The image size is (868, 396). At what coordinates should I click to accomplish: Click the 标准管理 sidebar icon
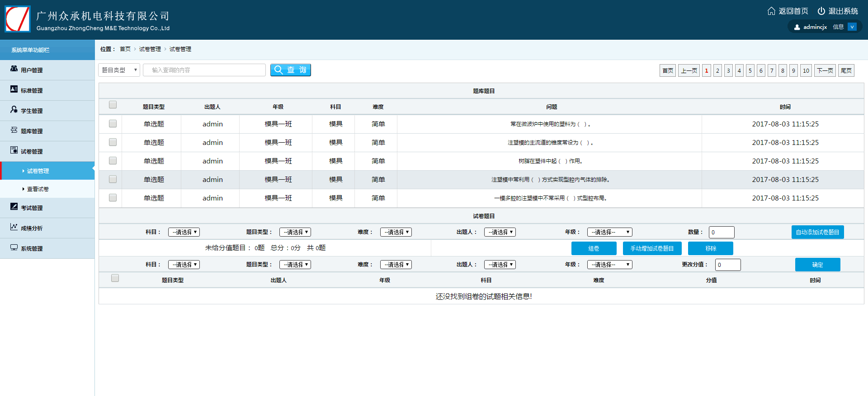14,89
